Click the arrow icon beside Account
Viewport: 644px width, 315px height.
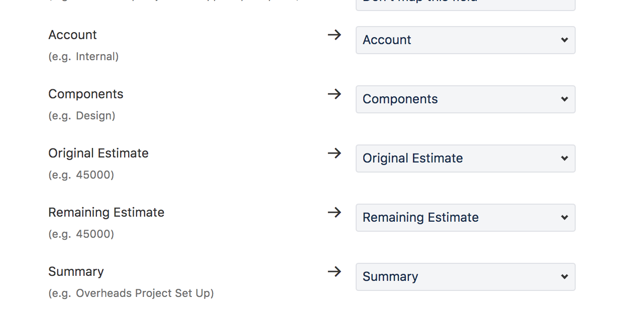334,35
